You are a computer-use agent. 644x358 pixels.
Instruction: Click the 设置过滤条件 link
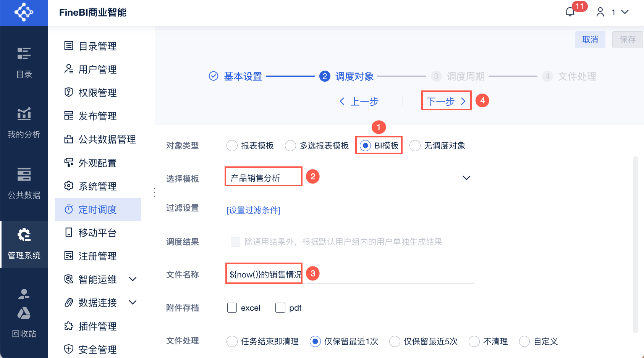253,210
